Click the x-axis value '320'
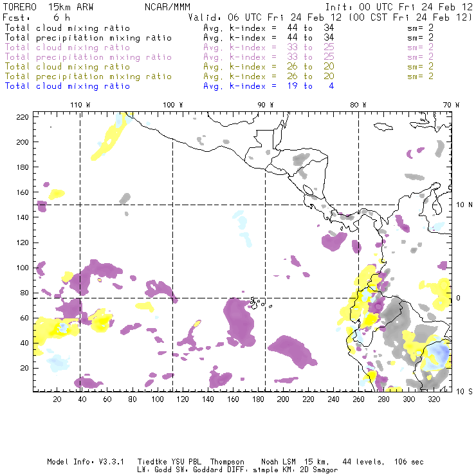The width and height of the screenshot is (476, 476). click(x=434, y=399)
